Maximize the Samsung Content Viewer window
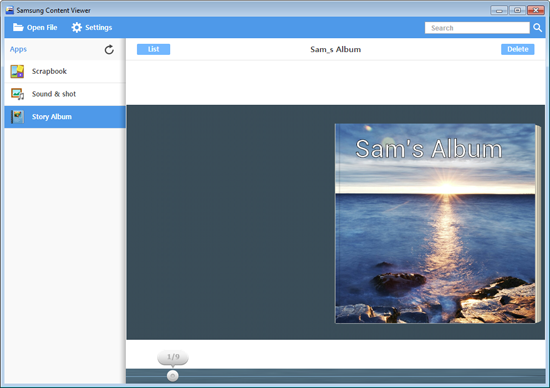This screenshot has width=550, height=388. (x=517, y=10)
